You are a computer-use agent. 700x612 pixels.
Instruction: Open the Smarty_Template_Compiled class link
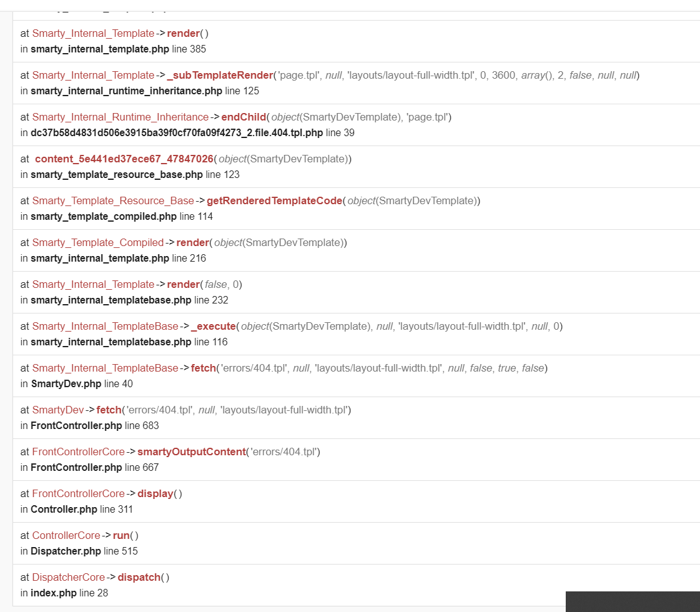98,242
